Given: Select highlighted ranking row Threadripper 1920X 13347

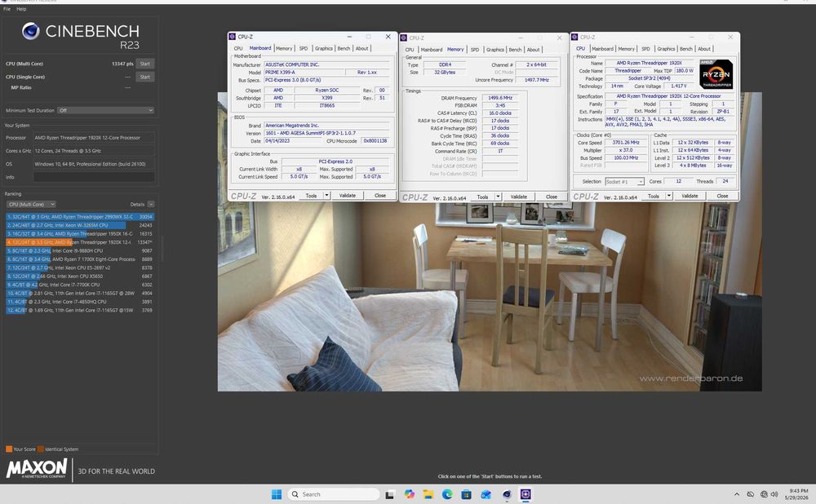Looking at the screenshot, I should (x=80, y=242).
